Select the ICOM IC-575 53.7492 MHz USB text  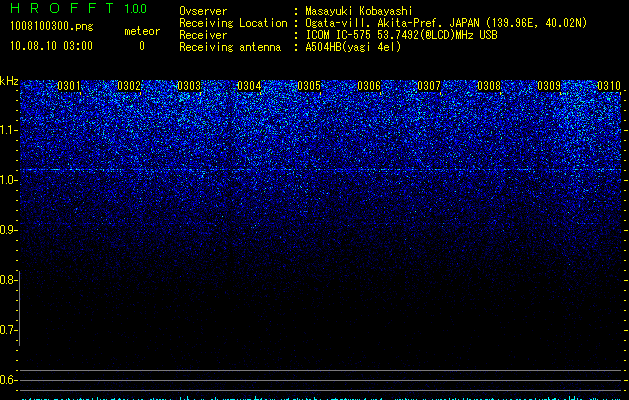401,35
